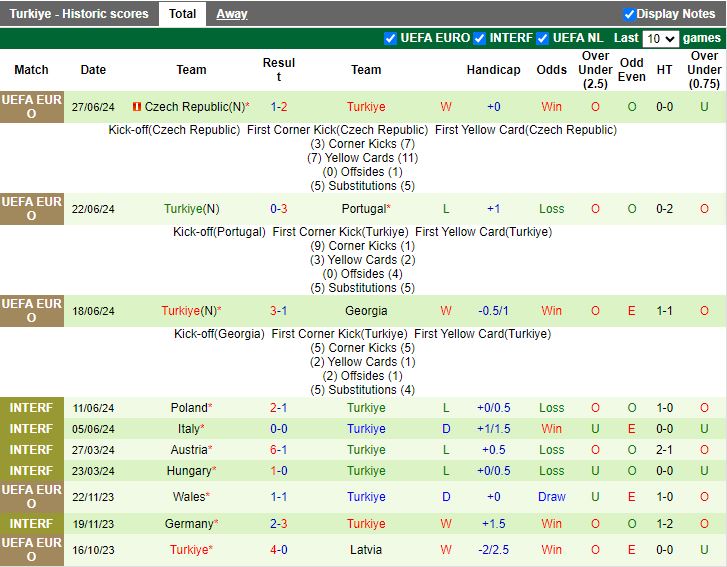This screenshot has width=727, height=567.
Task: Open the 2-3 result of Germany match
Action: (x=279, y=523)
